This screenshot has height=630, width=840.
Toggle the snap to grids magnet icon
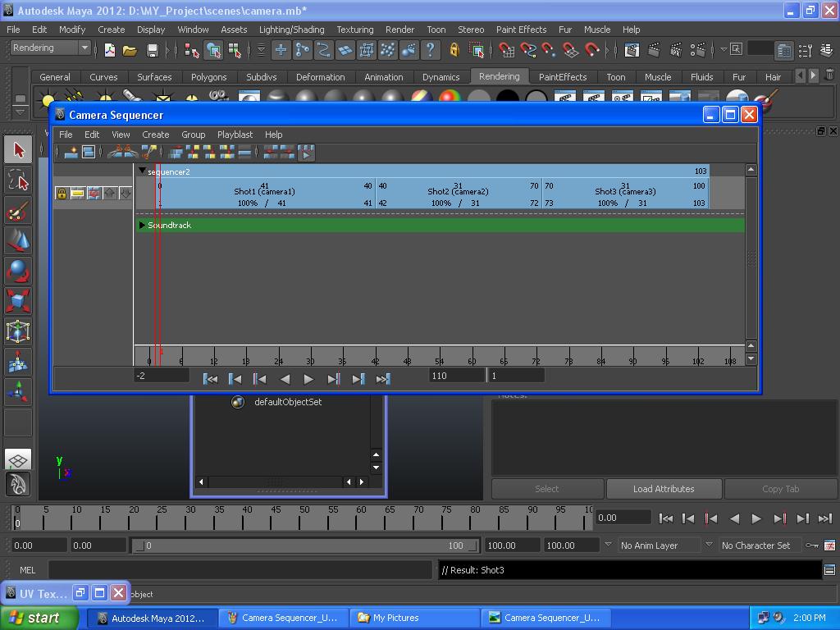pyautogui.click(x=505, y=50)
